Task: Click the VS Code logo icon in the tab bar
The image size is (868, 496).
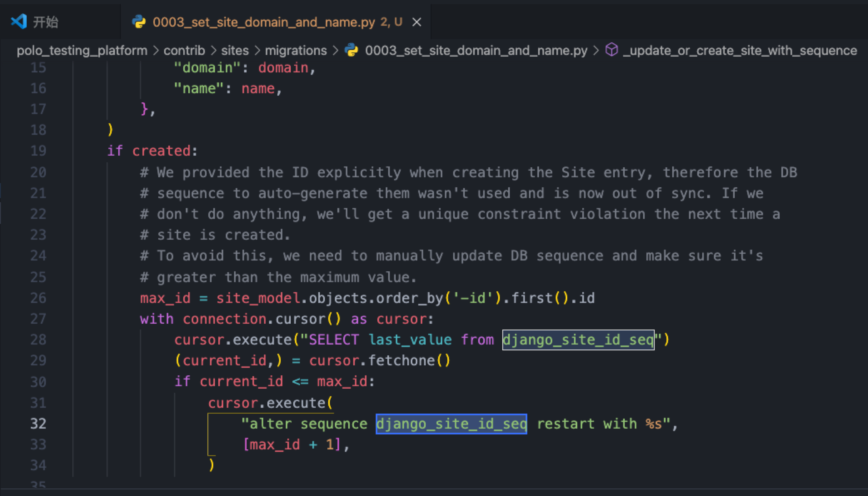Action: (x=19, y=22)
